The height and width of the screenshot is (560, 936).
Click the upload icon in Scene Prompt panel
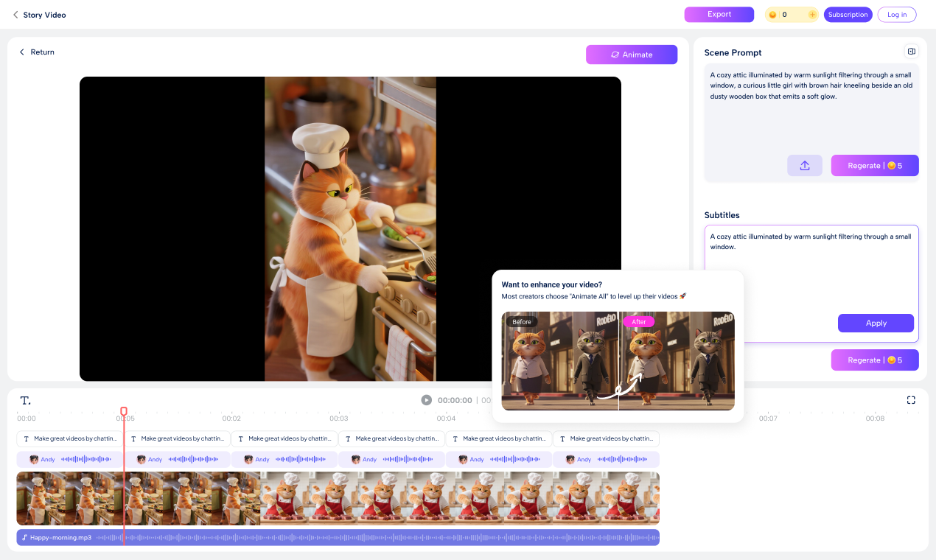804,165
